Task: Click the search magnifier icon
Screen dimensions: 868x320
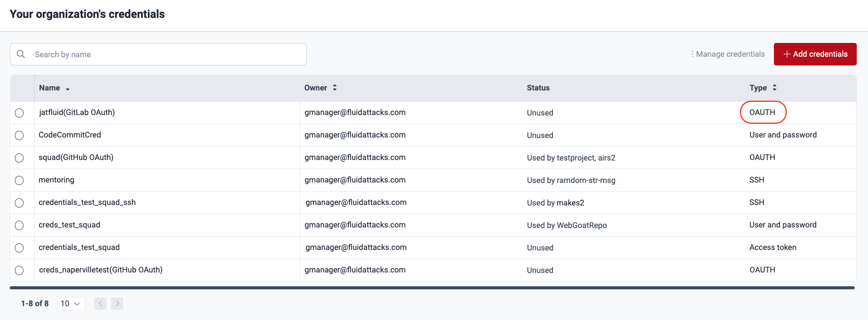Action: 21,54
